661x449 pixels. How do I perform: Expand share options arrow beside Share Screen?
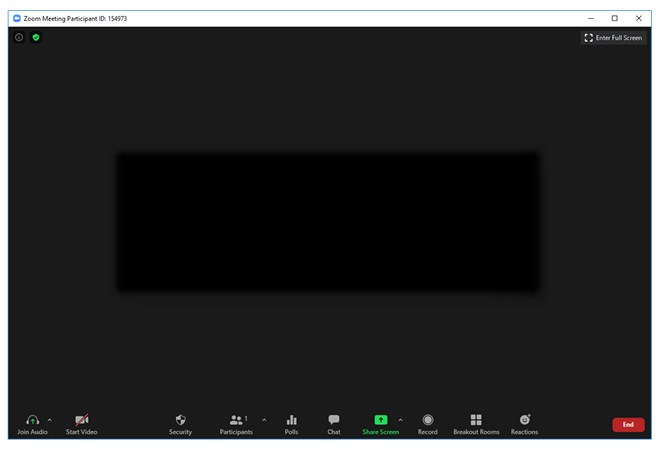pos(400,420)
